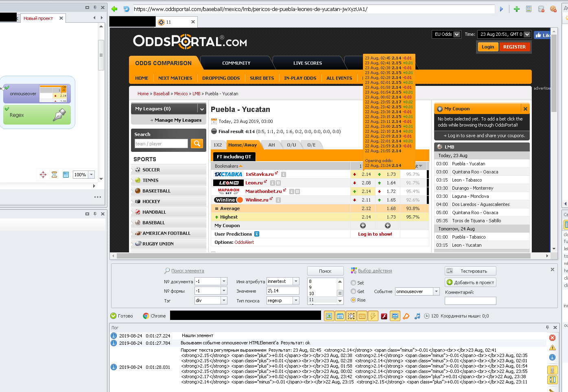This screenshot has height=392, width=568.
Task: Open the COMMUNITY site tab
Action: [x=236, y=63]
